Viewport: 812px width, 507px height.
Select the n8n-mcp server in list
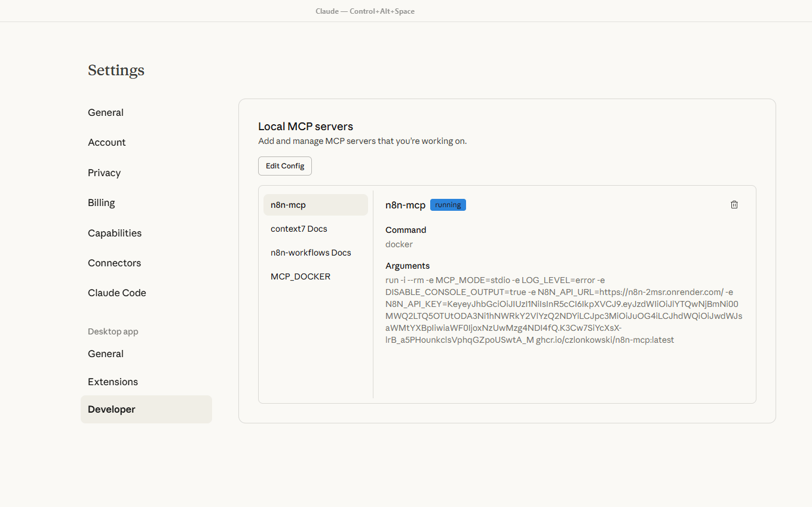click(x=315, y=205)
